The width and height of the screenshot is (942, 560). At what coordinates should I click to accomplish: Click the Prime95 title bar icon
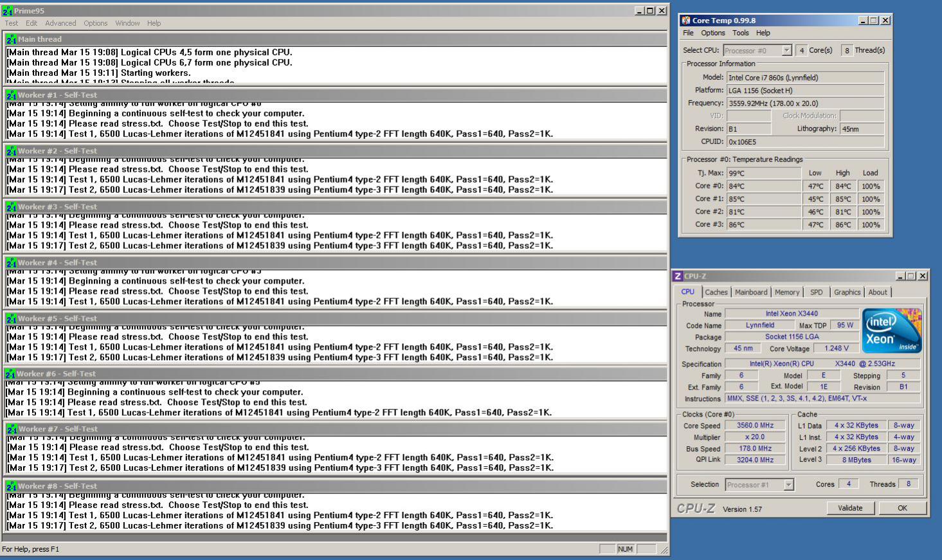pyautogui.click(x=7, y=11)
